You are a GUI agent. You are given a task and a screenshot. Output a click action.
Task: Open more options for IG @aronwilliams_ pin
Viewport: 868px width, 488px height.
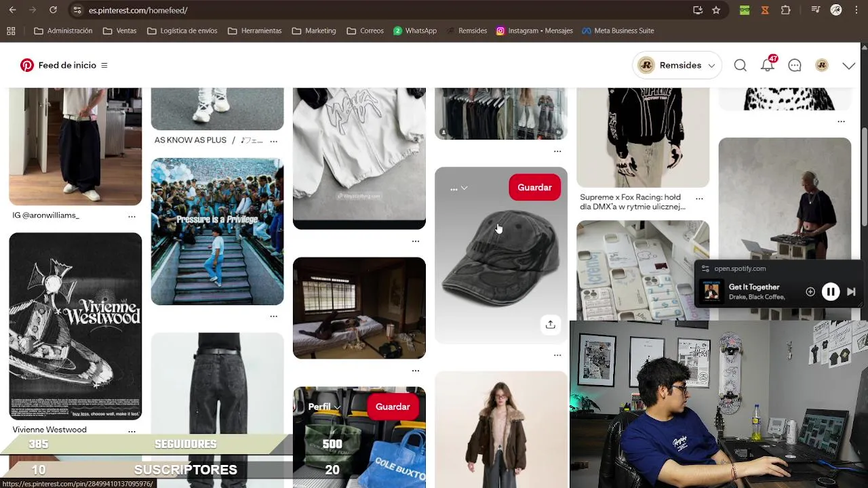coord(132,216)
